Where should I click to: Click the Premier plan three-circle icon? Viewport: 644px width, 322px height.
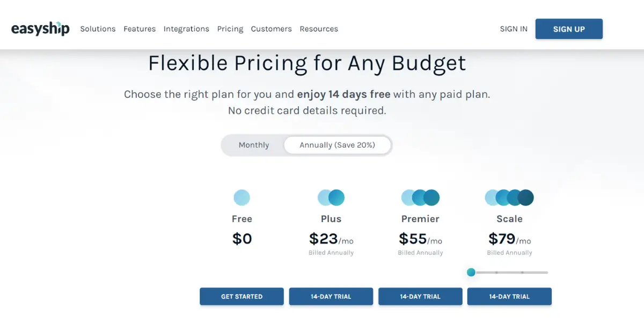coord(420,197)
